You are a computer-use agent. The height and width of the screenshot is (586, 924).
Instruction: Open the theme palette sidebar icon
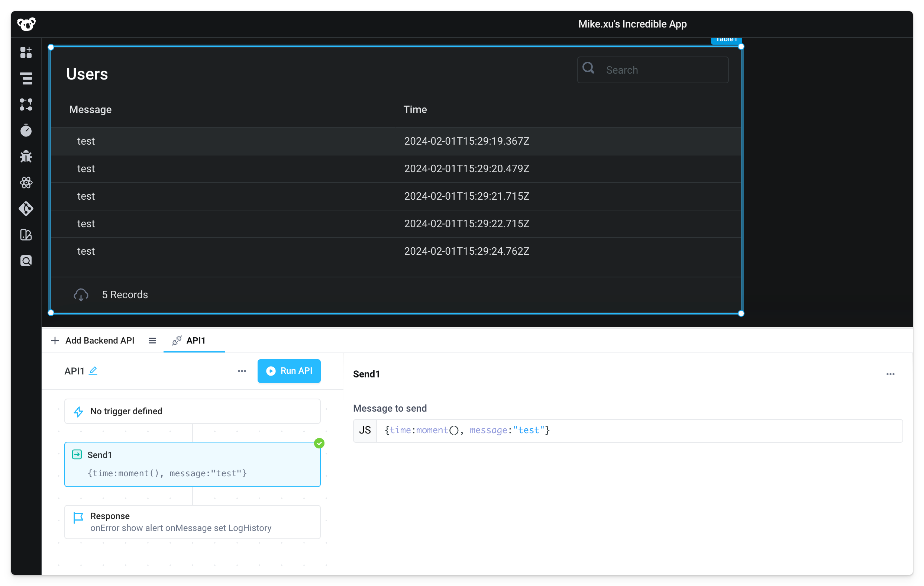click(26, 235)
